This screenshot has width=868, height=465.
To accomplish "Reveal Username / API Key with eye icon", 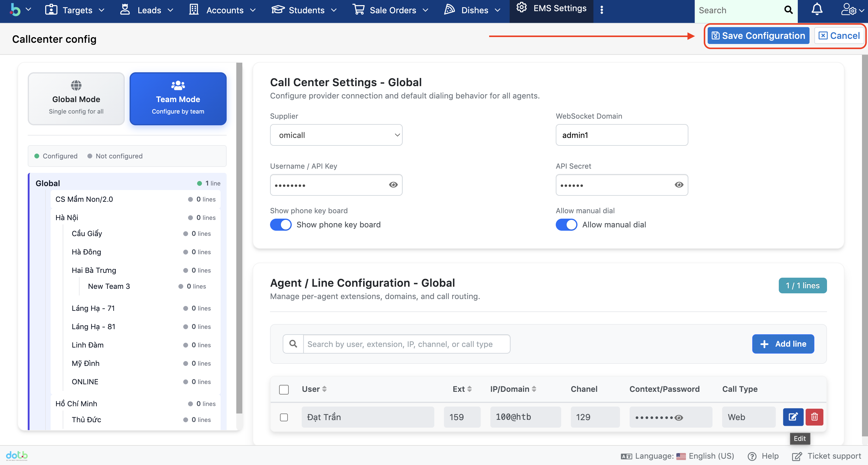I will pos(393,185).
